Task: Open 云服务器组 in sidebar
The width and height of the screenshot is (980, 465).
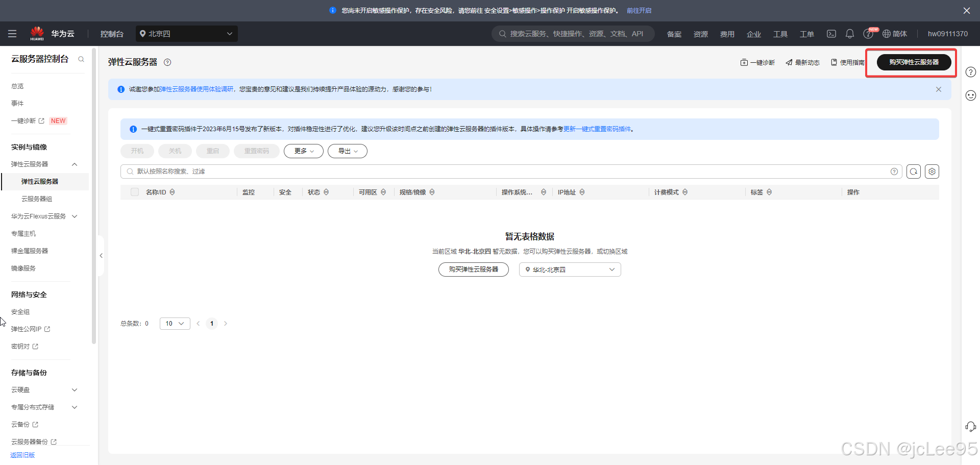Action: pos(37,199)
